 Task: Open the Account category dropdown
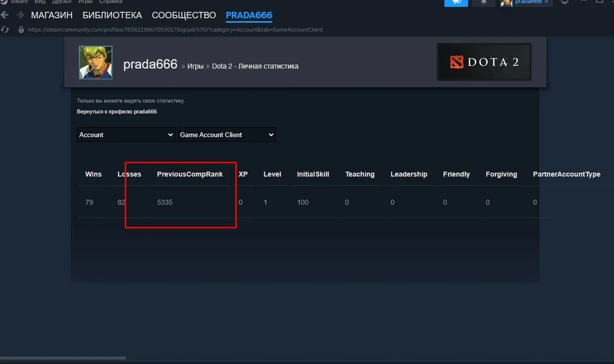point(126,135)
